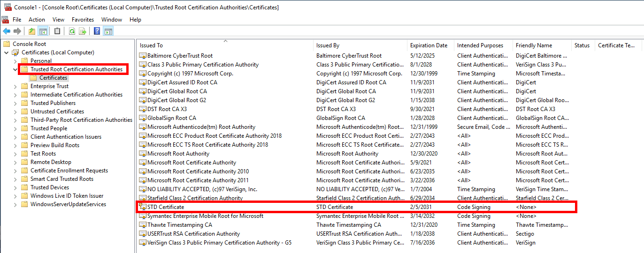Click the certificate icon beside Microsoft Root Authority
This screenshot has width=644, height=253.
click(x=143, y=154)
